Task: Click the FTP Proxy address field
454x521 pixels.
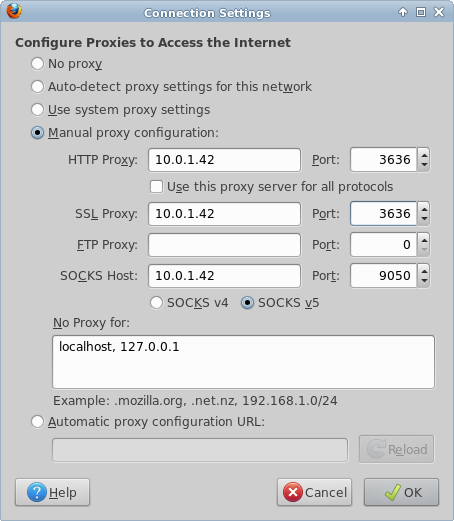Action: click(224, 245)
